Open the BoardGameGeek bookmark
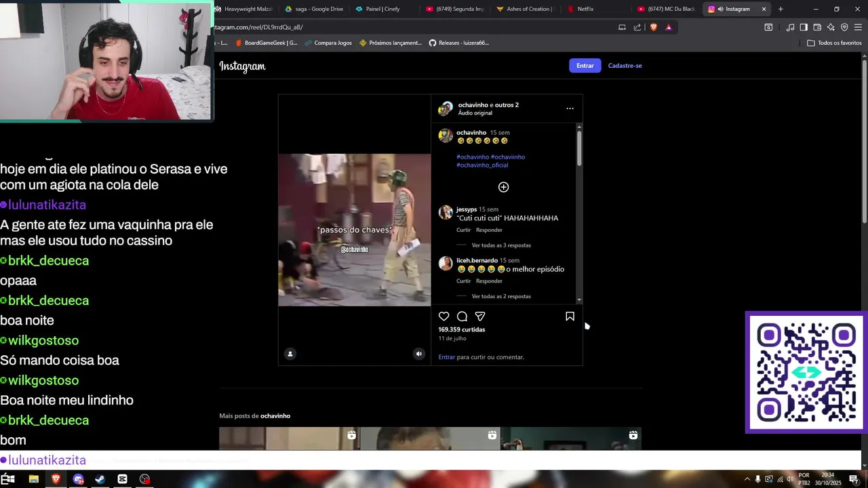The width and height of the screenshot is (868, 488). (x=266, y=43)
